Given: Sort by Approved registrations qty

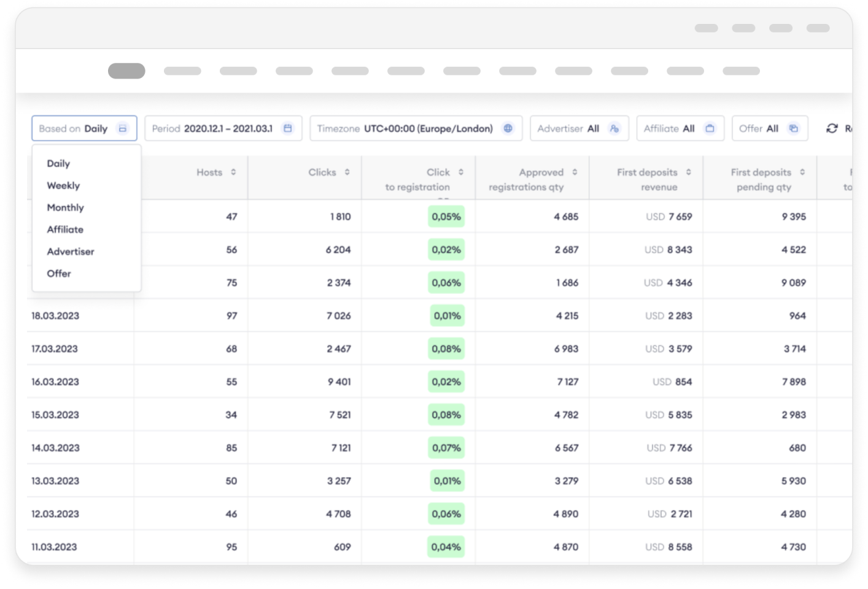Looking at the screenshot, I should click(575, 172).
